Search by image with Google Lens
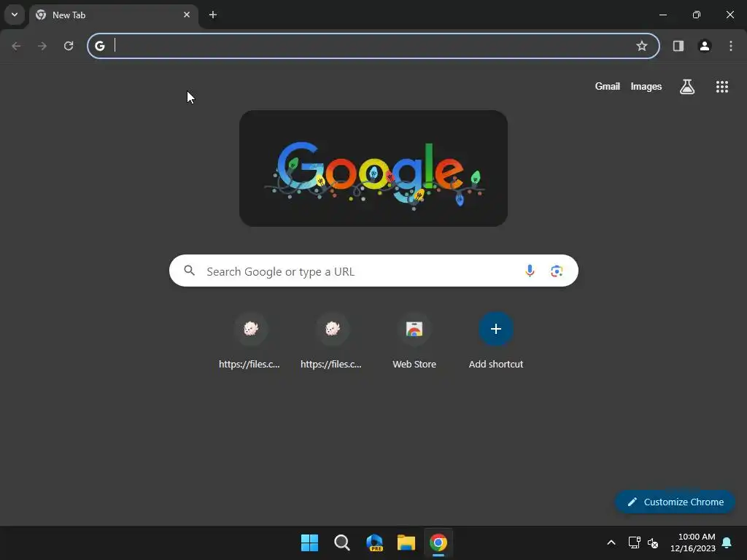The image size is (747, 560). click(x=557, y=271)
